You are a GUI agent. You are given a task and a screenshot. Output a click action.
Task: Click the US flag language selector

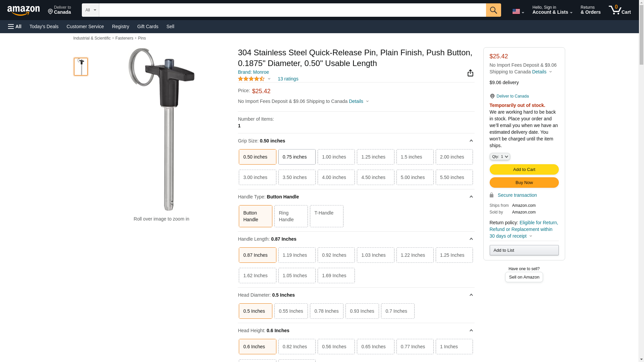tap(518, 11)
